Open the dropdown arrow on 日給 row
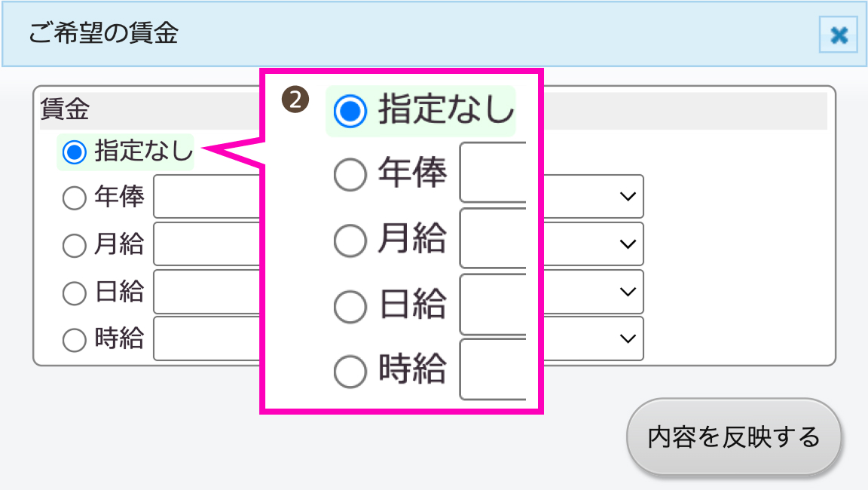This screenshot has width=868, height=490. point(626,292)
